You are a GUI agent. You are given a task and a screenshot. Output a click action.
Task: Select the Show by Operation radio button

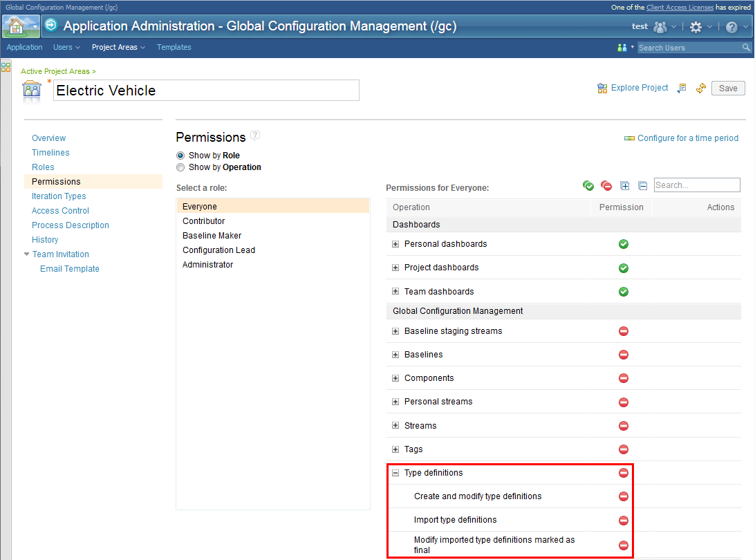[x=180, y=167]
